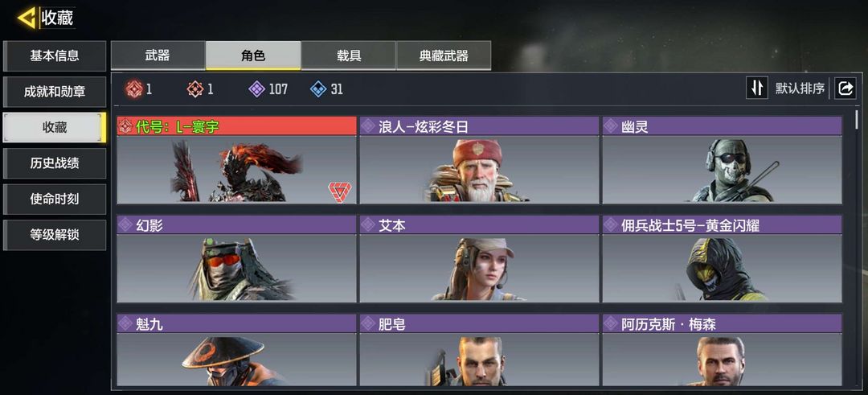
Task: Switch to the 载具 tab
Action: tap(349, 56)
